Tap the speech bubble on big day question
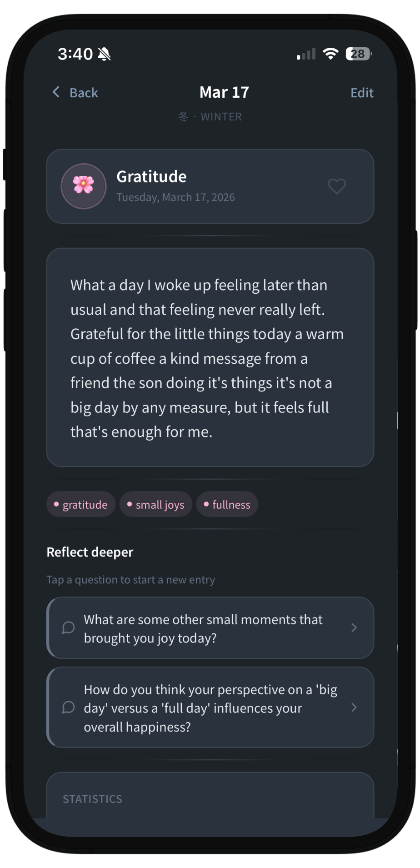This screenshot has height=868, width=420. (68, 707)
